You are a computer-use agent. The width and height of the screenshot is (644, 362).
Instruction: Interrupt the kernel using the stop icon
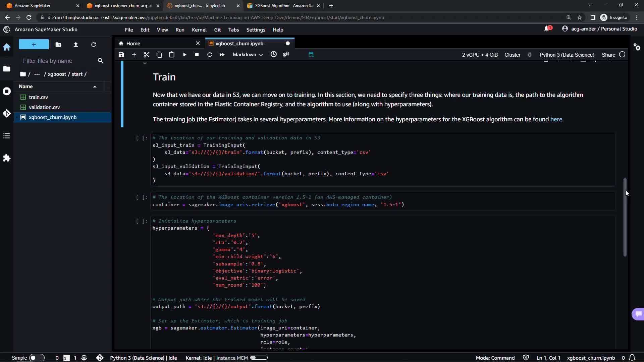[x=197, y=55]
